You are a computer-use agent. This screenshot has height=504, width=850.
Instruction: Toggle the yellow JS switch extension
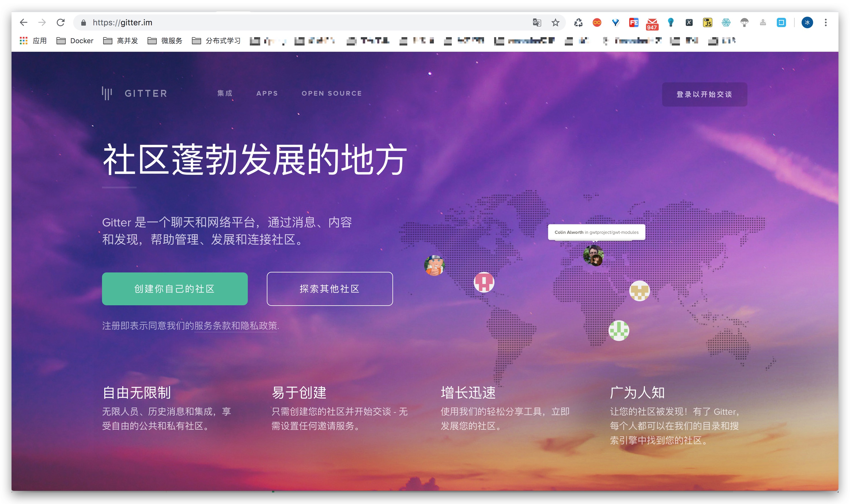point(707,23)
